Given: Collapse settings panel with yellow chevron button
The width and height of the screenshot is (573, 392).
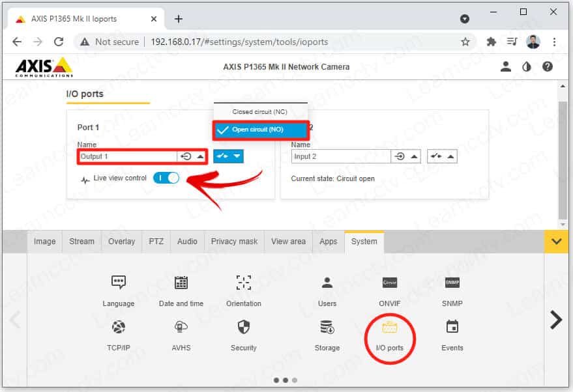Looking at the screenshot, I should click(x=555, y=242).
